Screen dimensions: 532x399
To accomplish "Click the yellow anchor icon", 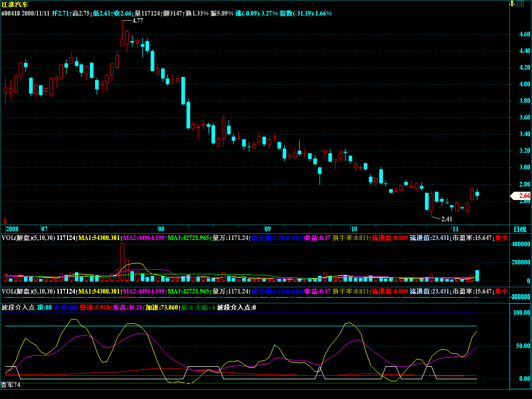I will 512,4.
